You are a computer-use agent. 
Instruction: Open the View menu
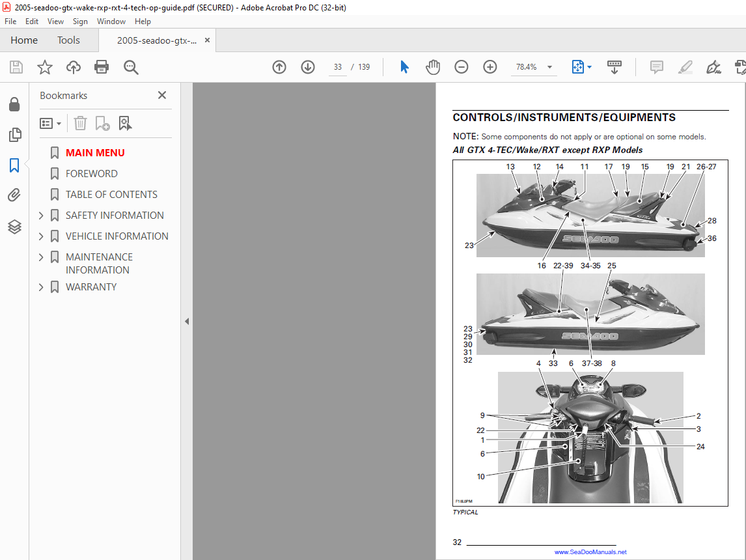[x=56, y=21]
